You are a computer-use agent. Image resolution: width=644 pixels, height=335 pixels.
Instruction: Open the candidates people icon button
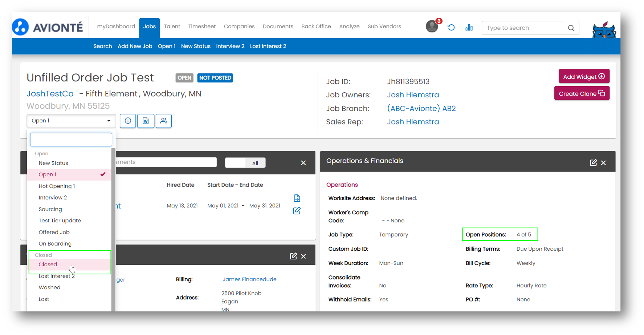[x=164, y=121]
